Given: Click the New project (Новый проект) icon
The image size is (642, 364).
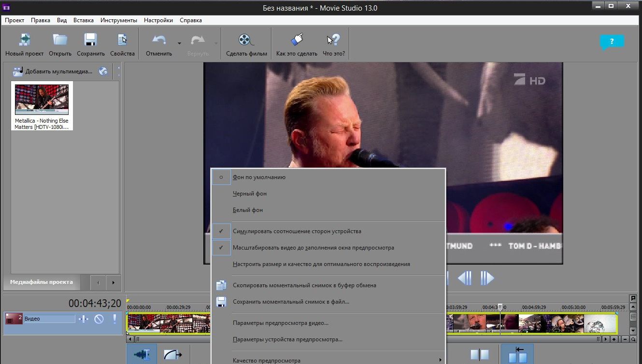Looking at the screenshot, I should click(x=24, y=40).
